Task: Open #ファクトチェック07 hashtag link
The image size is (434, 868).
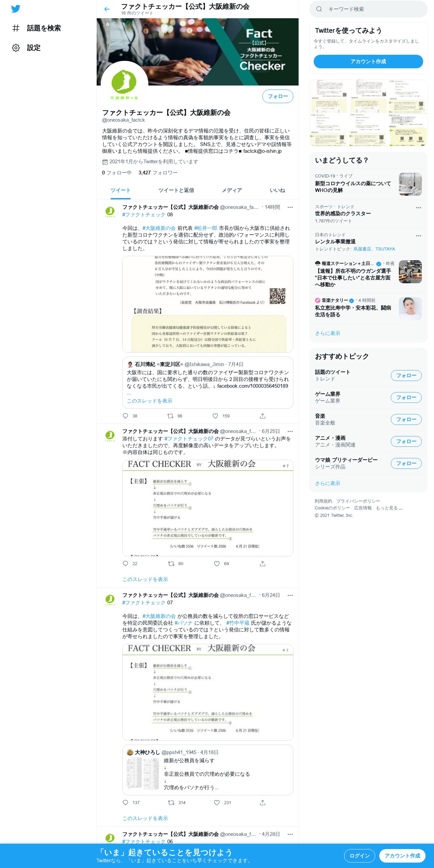Action: (189, 439)
